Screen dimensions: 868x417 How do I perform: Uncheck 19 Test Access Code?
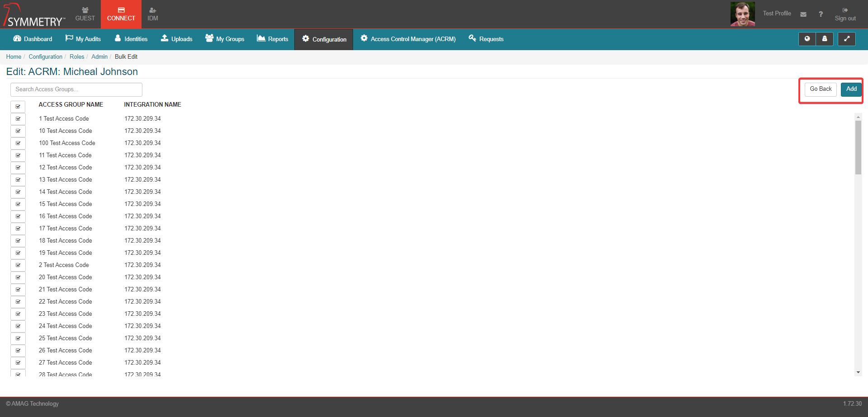click(18, 253)
